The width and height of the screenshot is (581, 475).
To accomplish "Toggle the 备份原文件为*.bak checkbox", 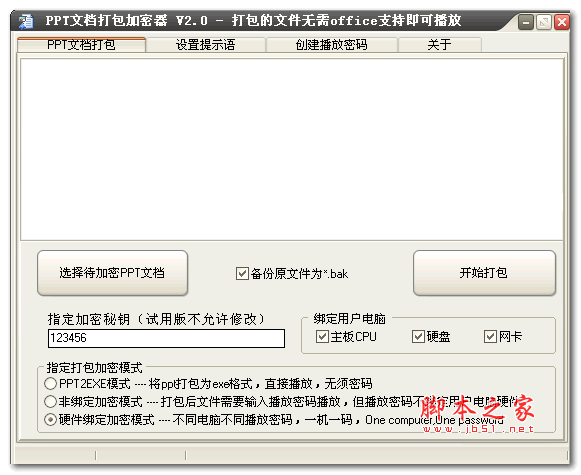I will click(242, 274).
